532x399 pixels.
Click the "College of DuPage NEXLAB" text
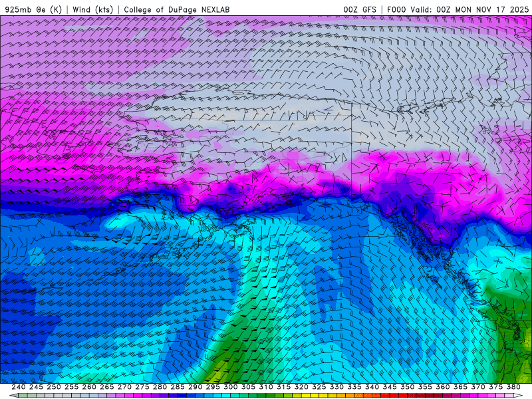click(x=177, y=9)
